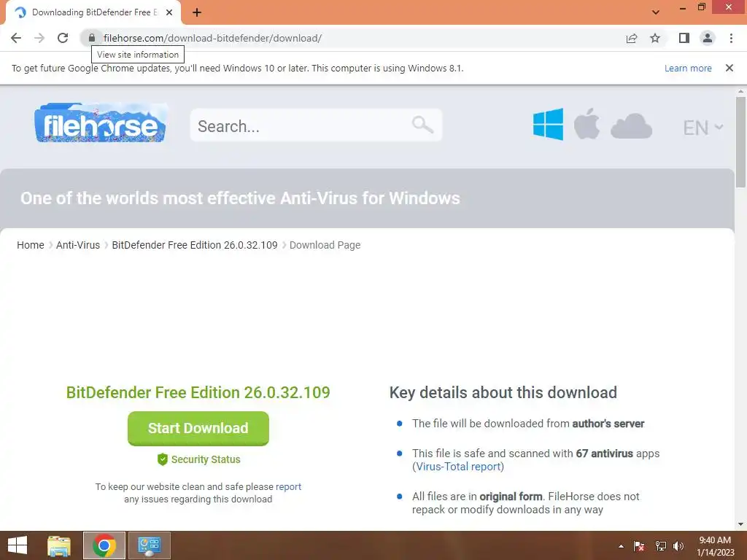Choose the Windows platform icon
747x560 pixels.
coord(548,124)
